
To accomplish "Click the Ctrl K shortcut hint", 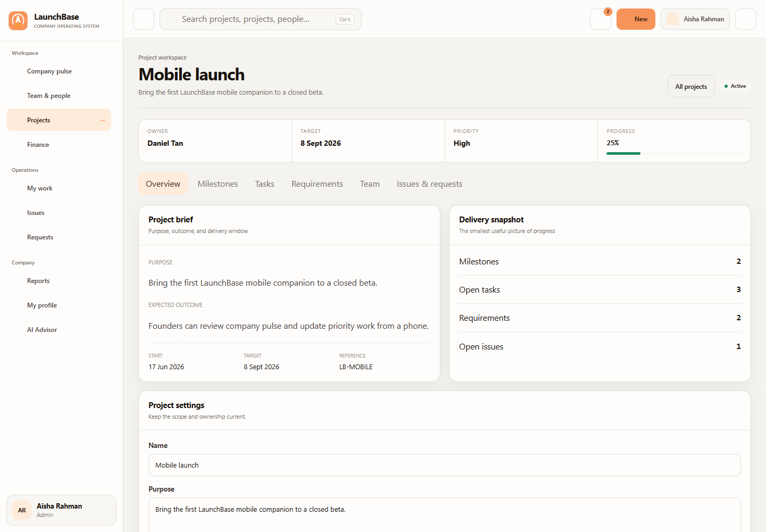I will point(345,19).
